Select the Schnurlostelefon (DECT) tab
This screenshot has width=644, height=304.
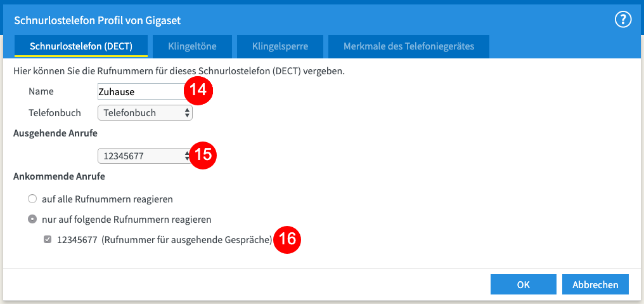pos(81,46)
